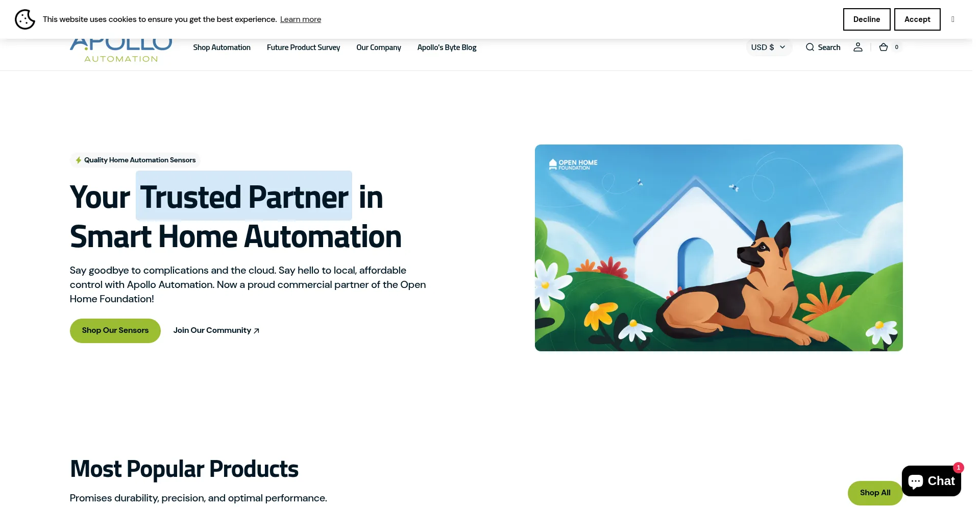Open the Shopify chat widget
Screen dimensions: 980x507
[931, 480]
